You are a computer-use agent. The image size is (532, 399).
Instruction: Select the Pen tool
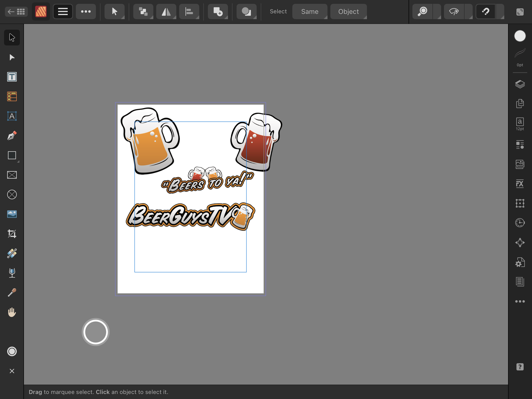pos(12,136)
